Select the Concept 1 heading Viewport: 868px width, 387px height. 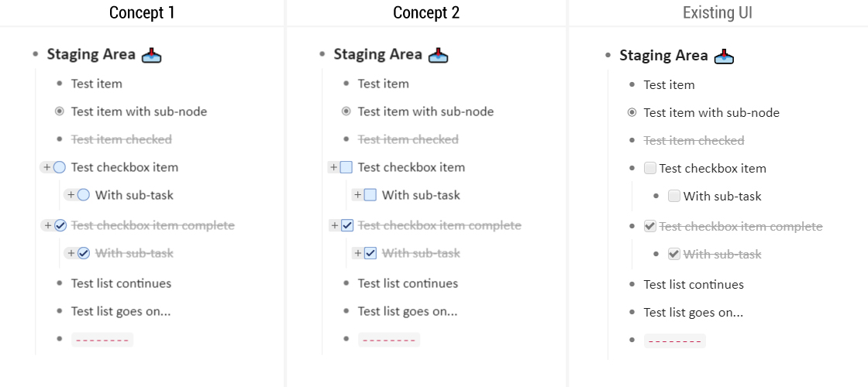click(142, 12)
